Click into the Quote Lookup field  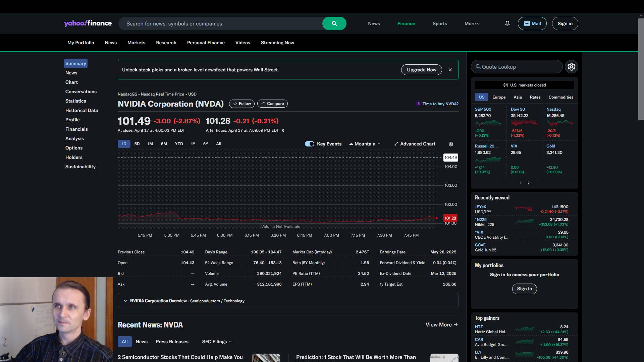(x=518, y=67)
